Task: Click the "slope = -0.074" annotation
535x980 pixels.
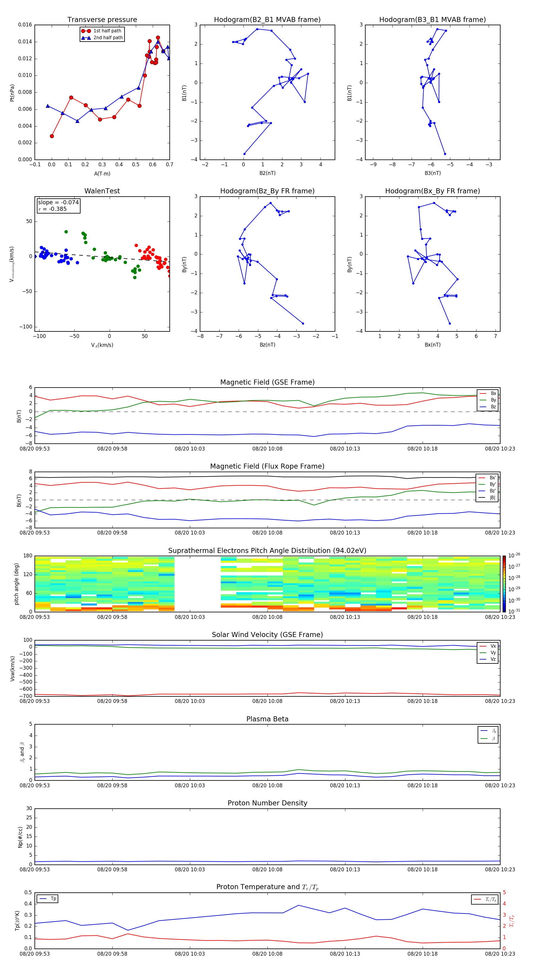Action: tap(58, 203)
